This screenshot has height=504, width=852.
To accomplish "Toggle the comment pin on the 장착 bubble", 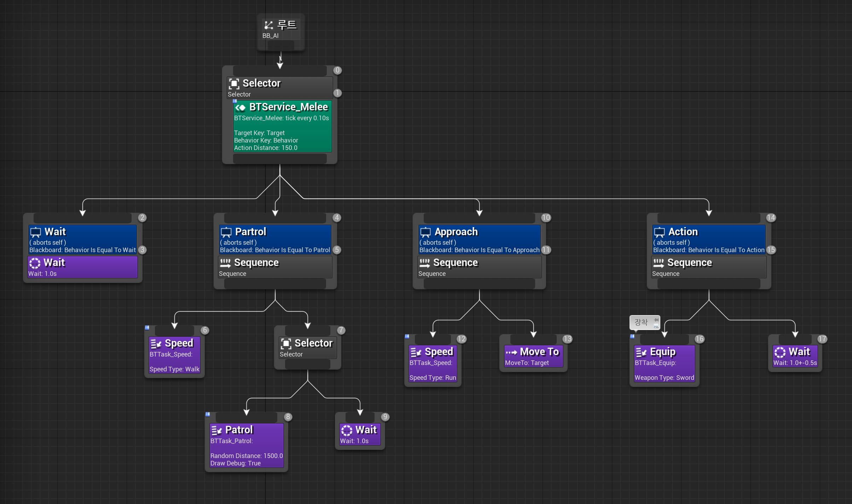I will (656, 320).
